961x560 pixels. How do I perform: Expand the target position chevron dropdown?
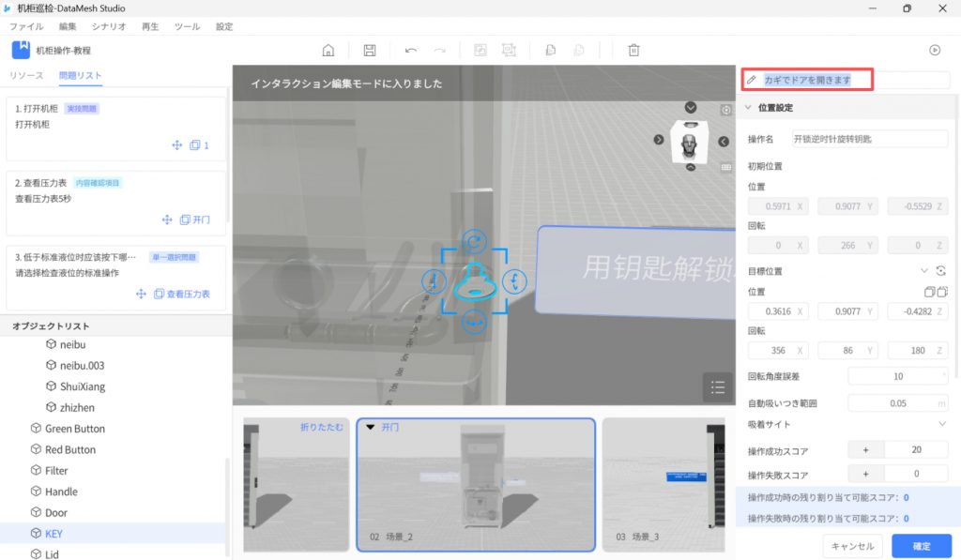(x=925, y=270)
